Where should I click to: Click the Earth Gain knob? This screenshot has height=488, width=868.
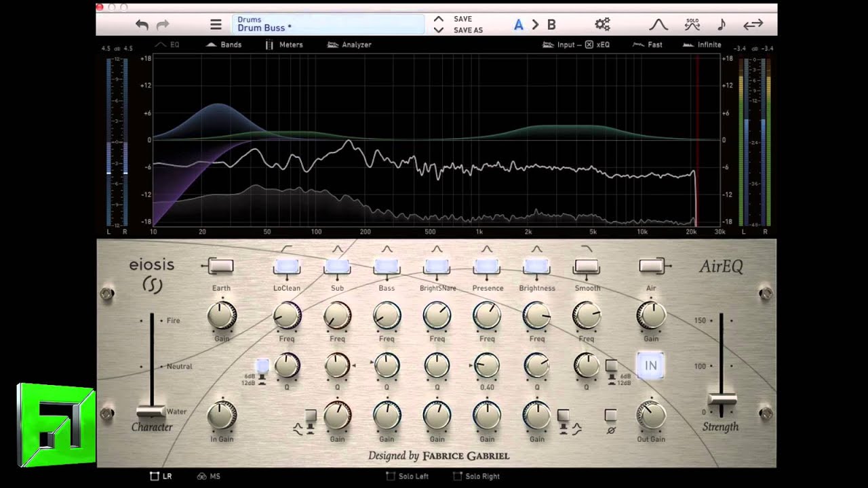click(x=221, y=316)
